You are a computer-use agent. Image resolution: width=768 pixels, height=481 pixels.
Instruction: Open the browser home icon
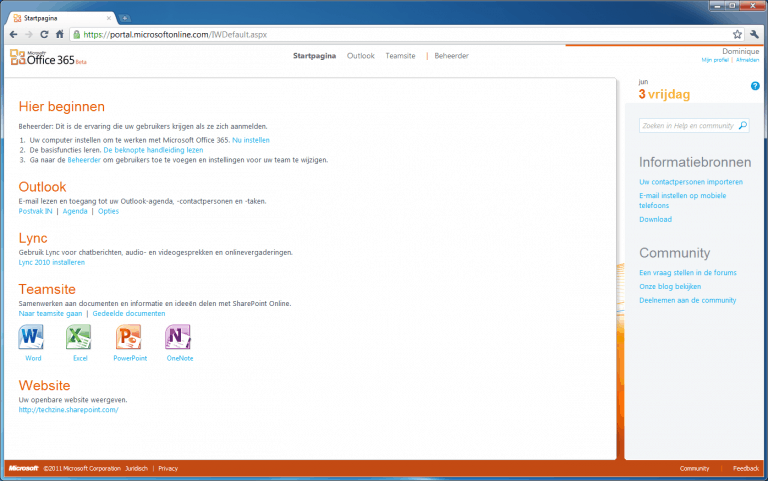coord(60,34)
